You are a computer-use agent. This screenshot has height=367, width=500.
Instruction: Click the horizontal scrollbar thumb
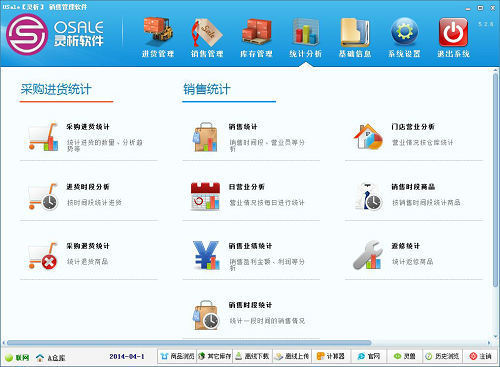click(189, 343)
